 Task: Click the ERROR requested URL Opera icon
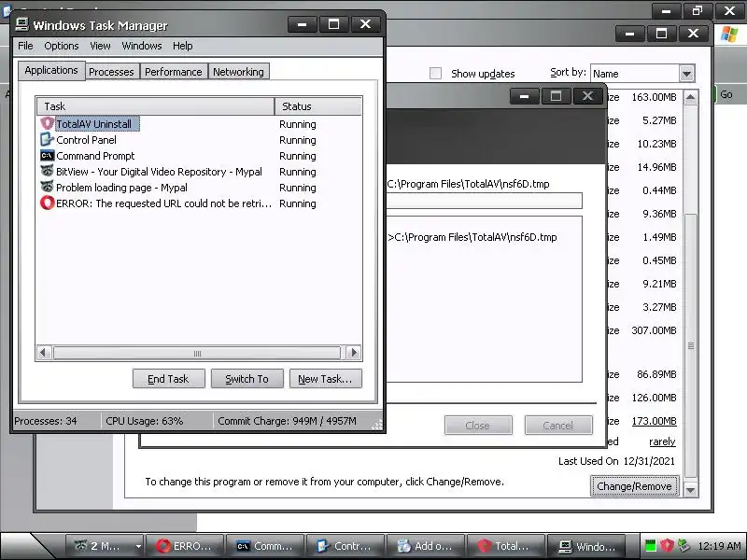pyautogui.click(x=47, y=203)
